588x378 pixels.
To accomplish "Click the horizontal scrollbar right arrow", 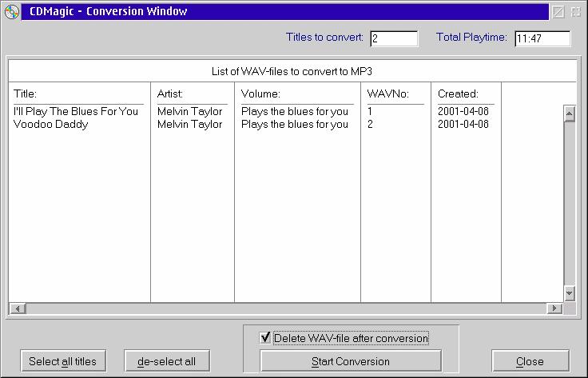I will pyautogui.click(x=554, y=308).
